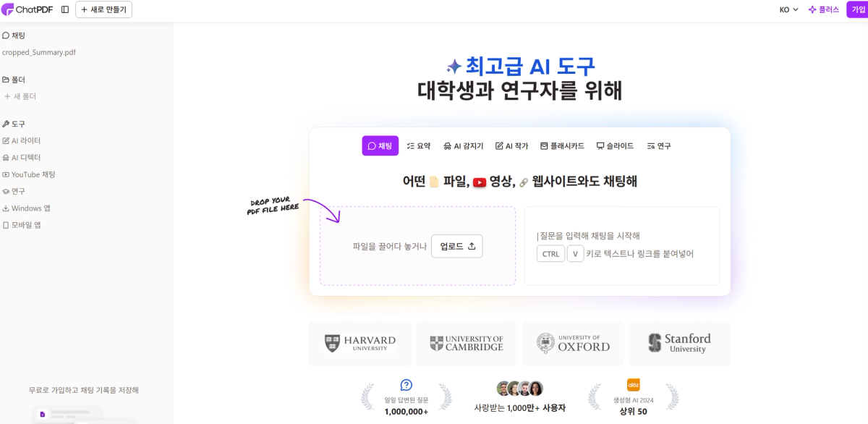Click the 플러스 sparkle icon
868x424 pixels.
812,9
